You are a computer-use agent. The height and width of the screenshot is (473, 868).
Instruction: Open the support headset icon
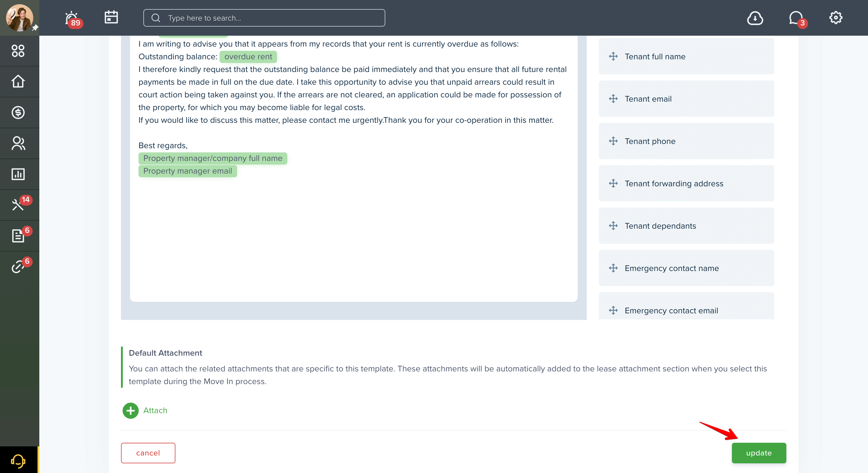(x=18, y=461)
